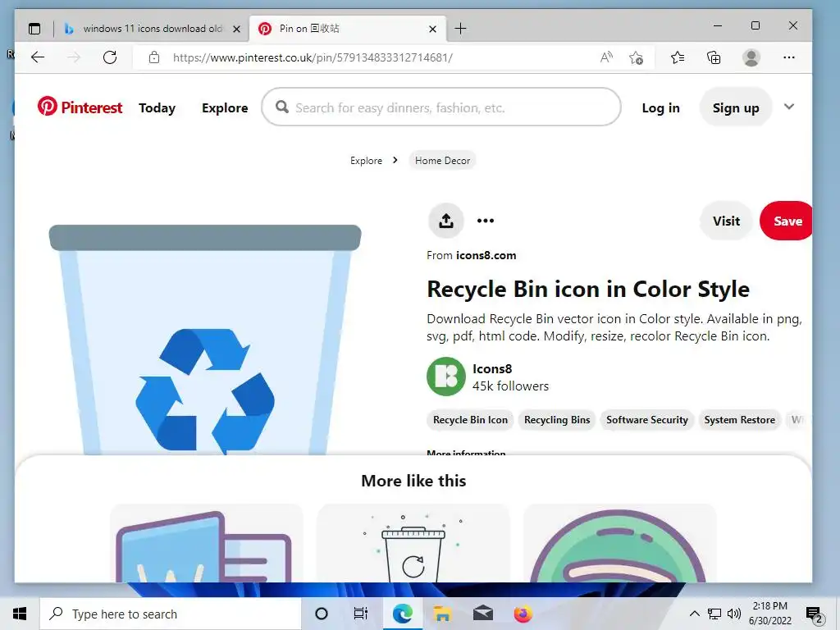The height and width of the screenshot is (630, 840).
Task: Open the green circle related pin
Action: (x=619, y=543)
